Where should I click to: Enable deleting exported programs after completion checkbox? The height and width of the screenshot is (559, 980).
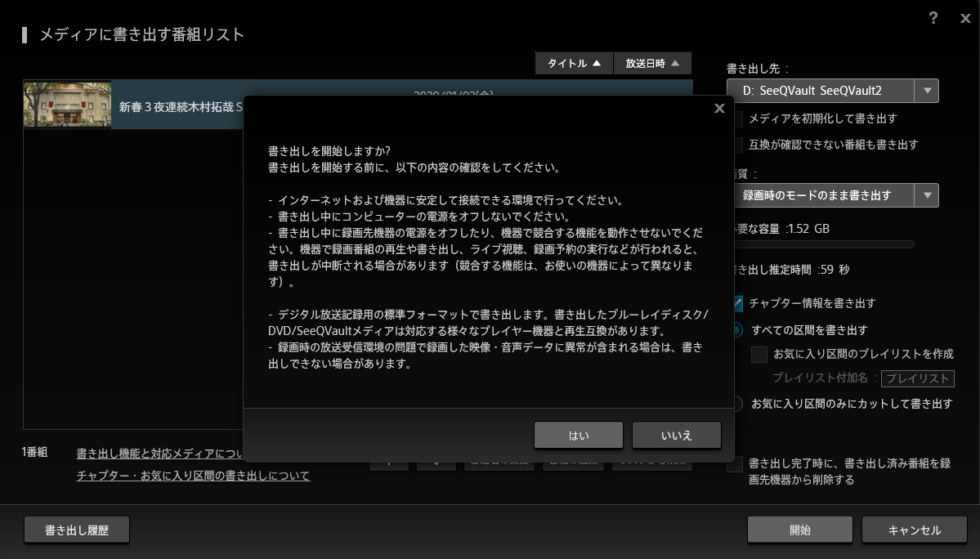[x=736, y=464]
